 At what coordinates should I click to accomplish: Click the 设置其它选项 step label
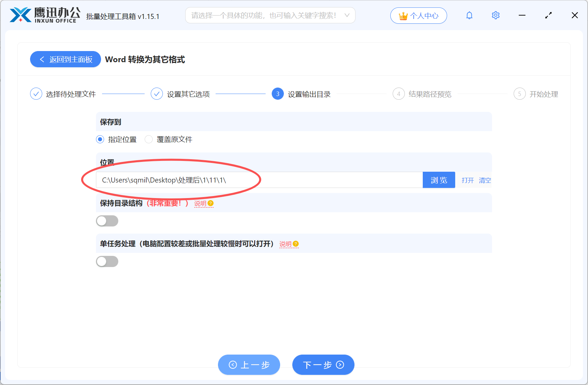click(188, 94)
